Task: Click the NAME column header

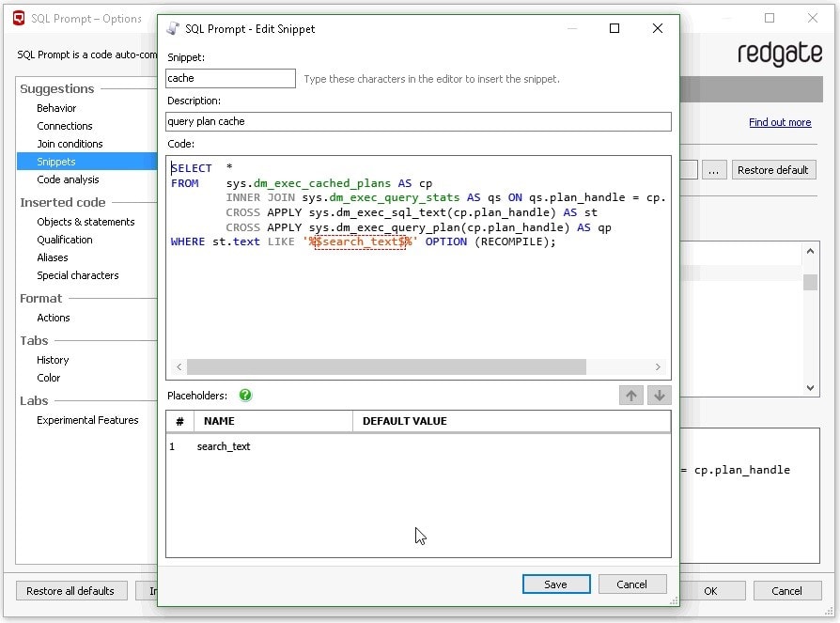Action: pos(273,421)
